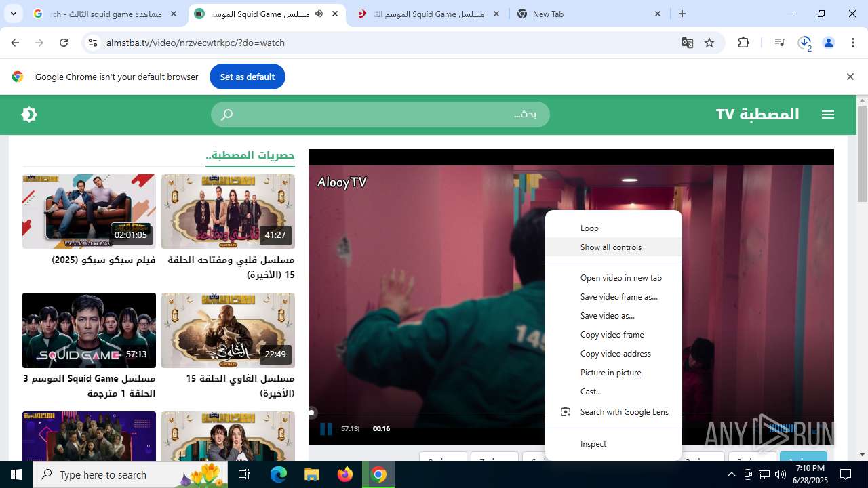Image resolution: width=868 pixels, height=488 pixels.
Task: Open File Explorer from taskbar
Action: coord(311,474)
